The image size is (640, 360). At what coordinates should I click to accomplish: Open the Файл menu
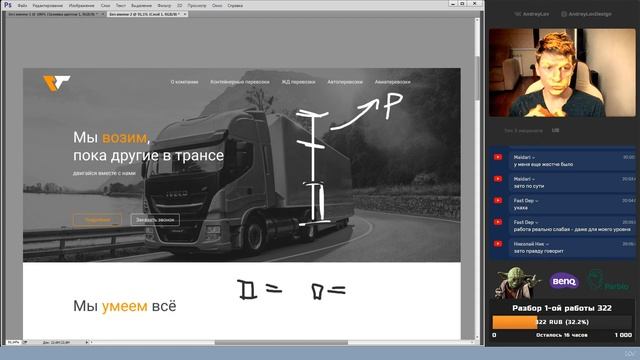(22, 6)
